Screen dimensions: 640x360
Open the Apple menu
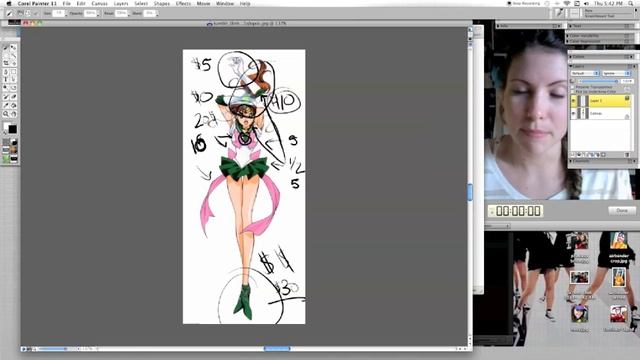9,3
